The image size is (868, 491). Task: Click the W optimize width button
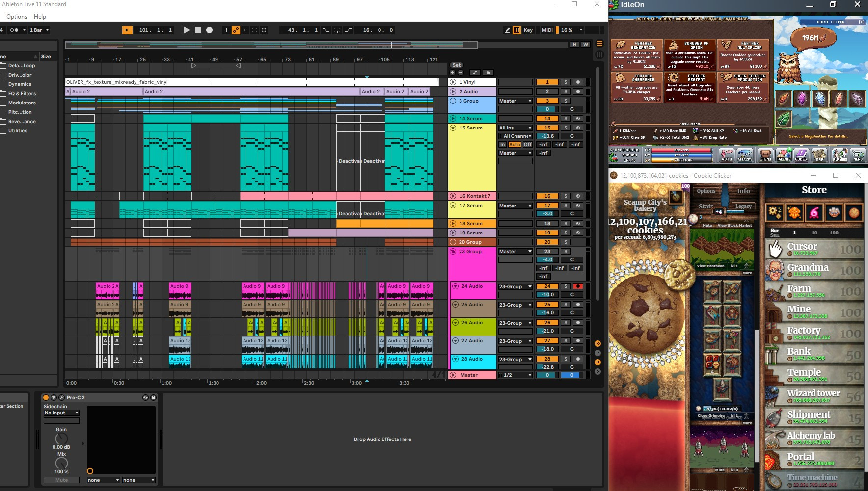[x=585, y=44]
